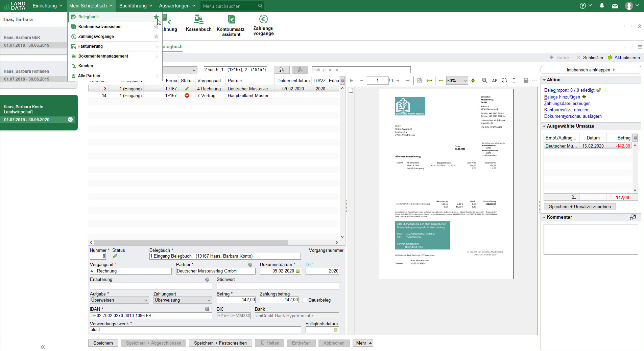This screenshot has height=351, width=644.
Task: Select Dokumentenmanagement in the menu
Action: [x=103, y=56]
